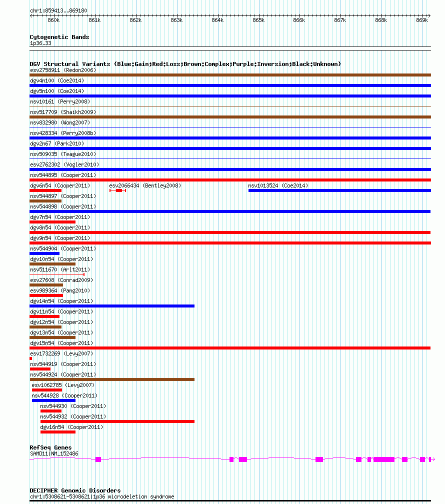Open the nsv544924 (Cooper2011) label
The height and width of the screenshot is (504, 445).
[63, 375]
